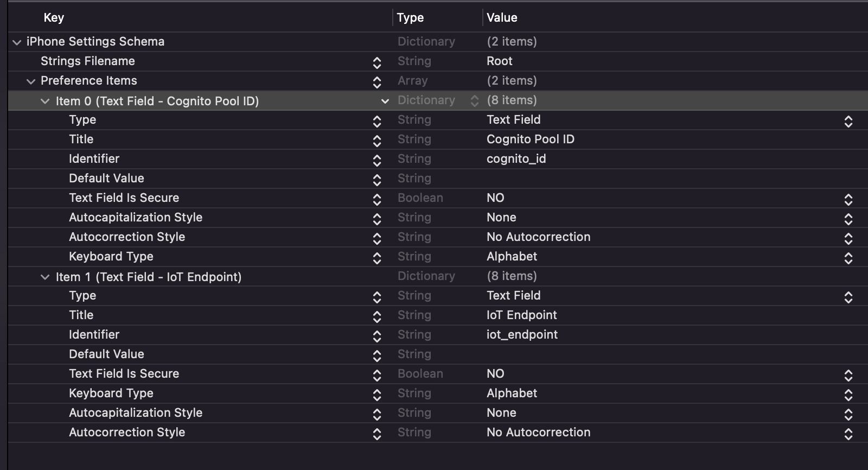Click the Value column header
The width and height of the screenshot is (868, 470).
[x=502, y=17]
